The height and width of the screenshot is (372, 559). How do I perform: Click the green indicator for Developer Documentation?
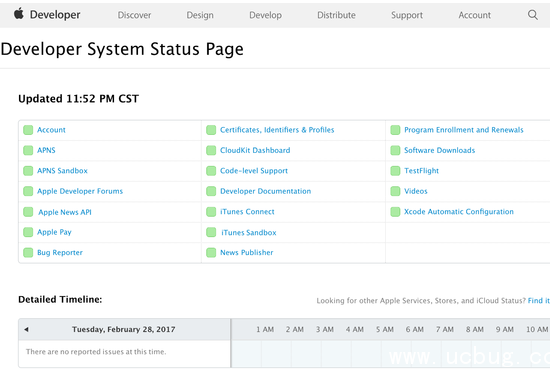pyautogui.click(x=211, y=191)
